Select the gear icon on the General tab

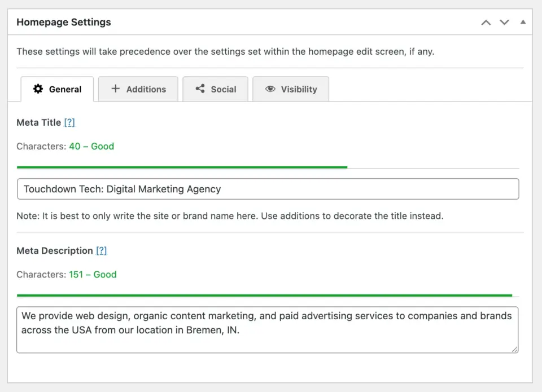(x=38, y=89)
